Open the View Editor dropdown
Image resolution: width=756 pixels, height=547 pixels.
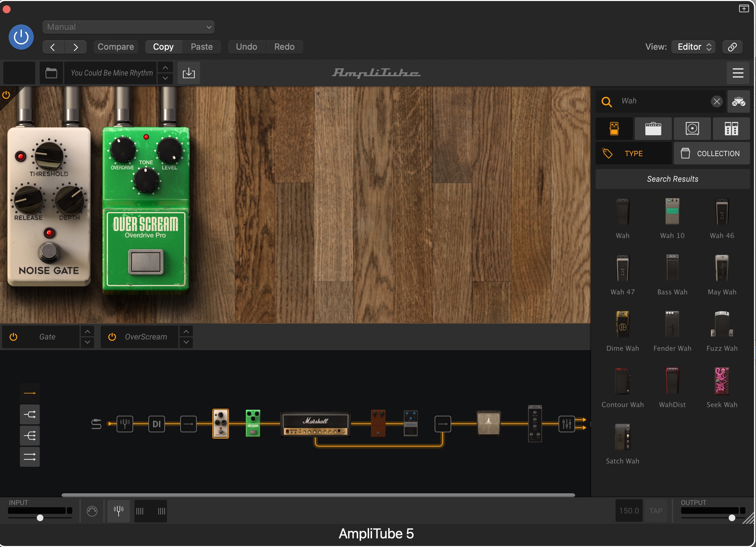[x=693, y=47]
